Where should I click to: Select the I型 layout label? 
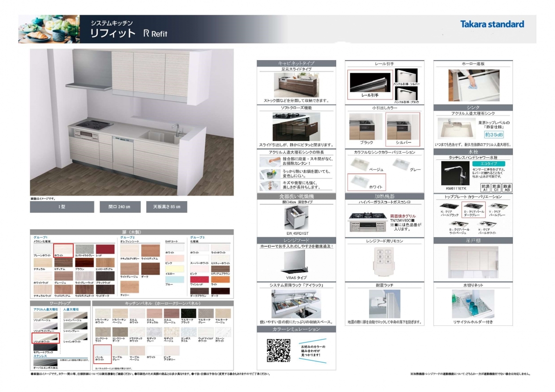62,207
